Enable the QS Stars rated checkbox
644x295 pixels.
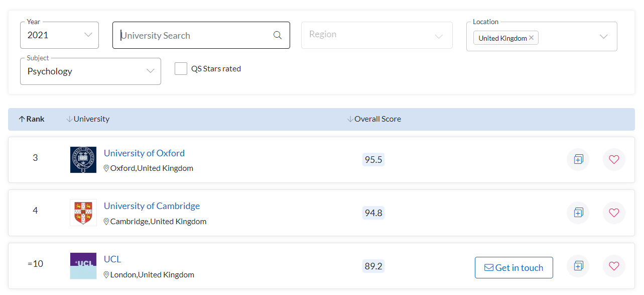click(x=181, y=69)
